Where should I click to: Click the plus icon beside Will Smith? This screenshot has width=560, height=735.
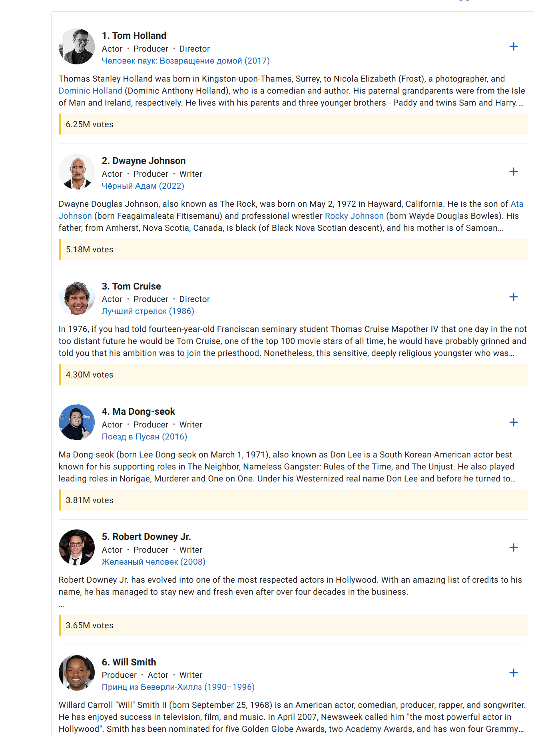pyautogui.click(x=513, y=673)
